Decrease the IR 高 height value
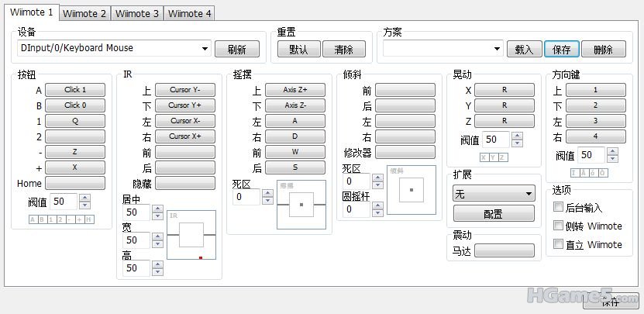Image resolution: width=644 pixels, height=314 pixels. [x=158, y=271]
